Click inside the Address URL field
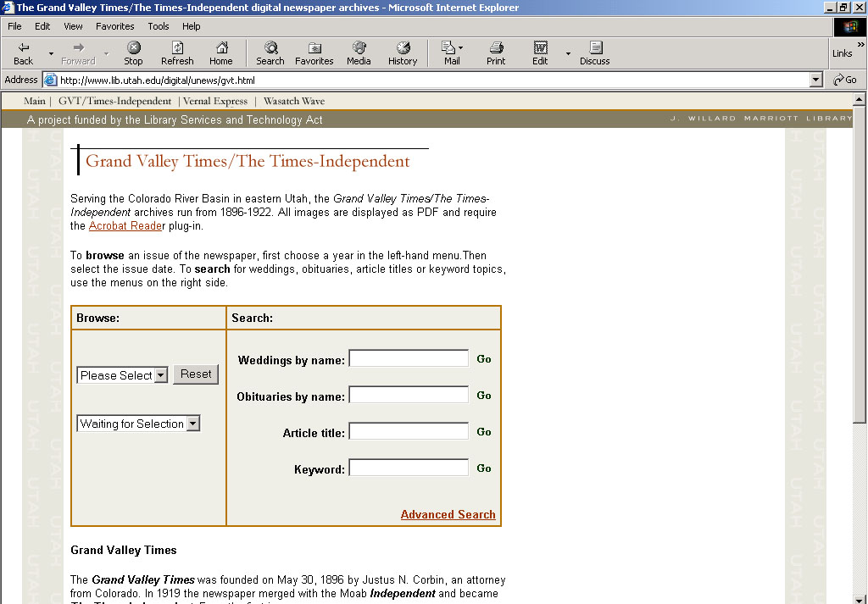This screenshot has width=868, height=604. 431,80
